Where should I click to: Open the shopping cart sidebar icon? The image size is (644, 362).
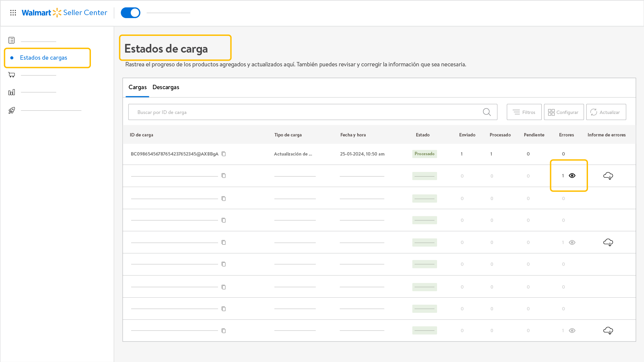[12, 75]
